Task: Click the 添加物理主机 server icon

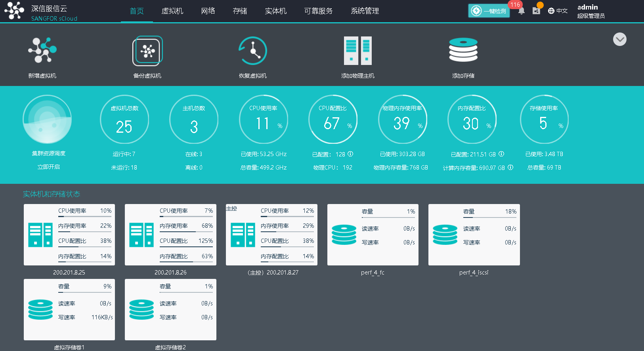Action: point(358,51)
